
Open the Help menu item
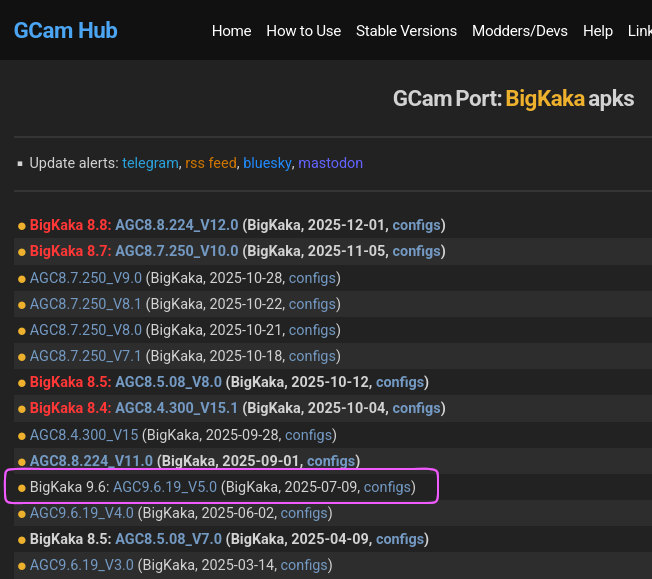[x=597, y=31]
